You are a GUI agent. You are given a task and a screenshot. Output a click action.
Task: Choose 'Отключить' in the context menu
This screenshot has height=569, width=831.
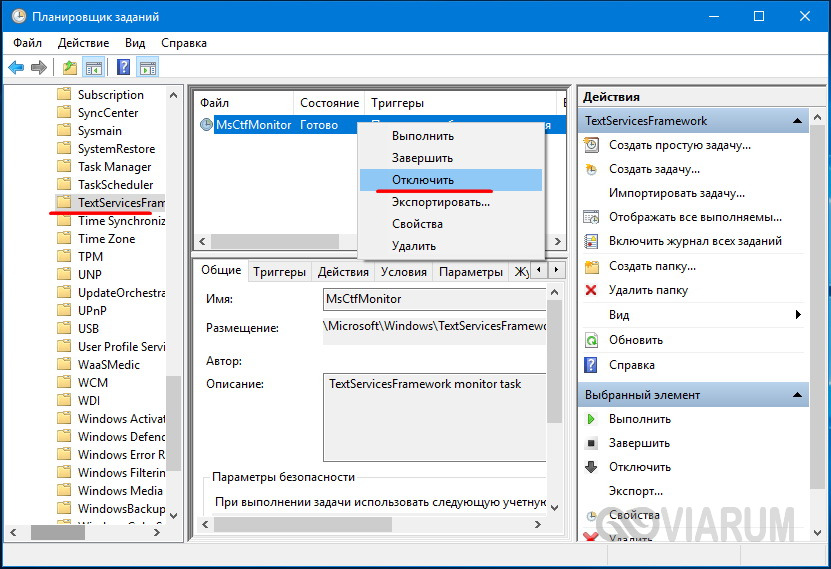(x=423, y=180)
